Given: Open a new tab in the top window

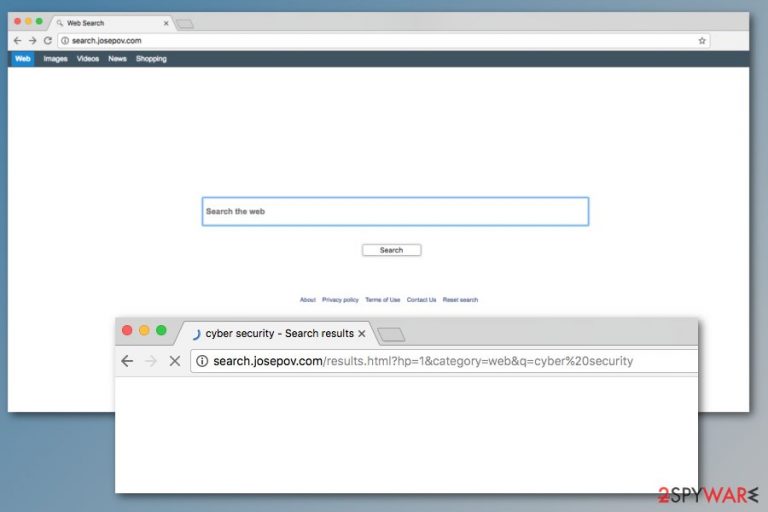Looking at the screenshot, I should coord(185,24).
